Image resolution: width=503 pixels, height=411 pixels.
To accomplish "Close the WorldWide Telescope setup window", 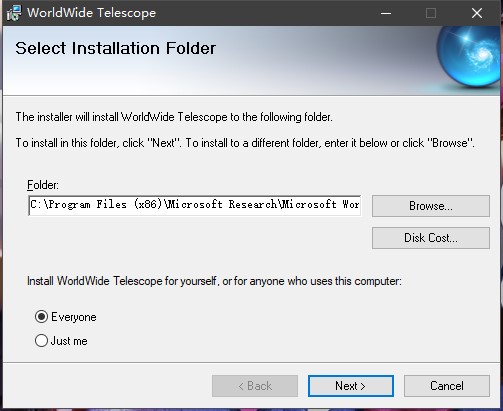I will click(x=477, y=13).
